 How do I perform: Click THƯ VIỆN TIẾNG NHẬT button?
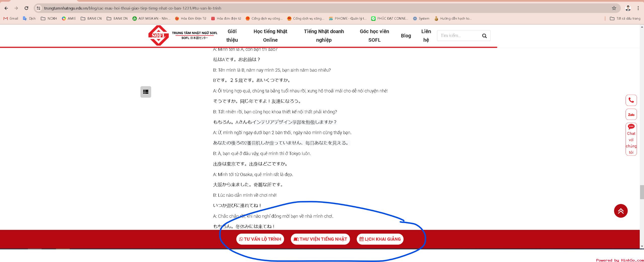coord(320,239)
